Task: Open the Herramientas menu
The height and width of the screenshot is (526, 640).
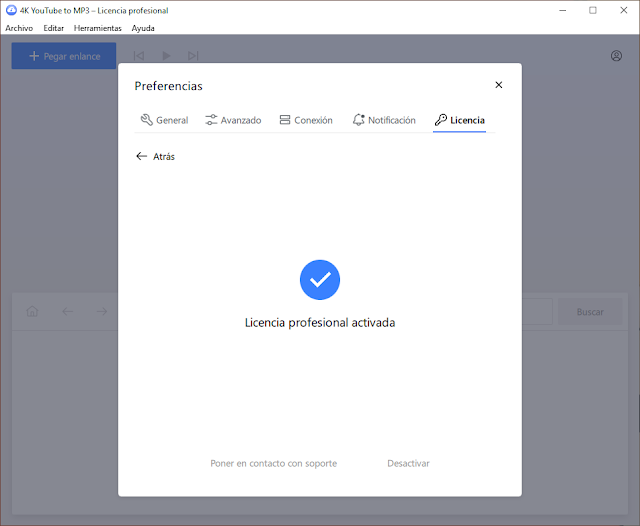Action: (98, 28)
